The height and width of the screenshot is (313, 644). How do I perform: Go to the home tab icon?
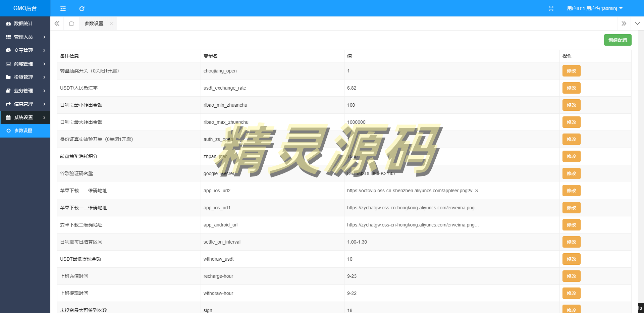[71, 23]
